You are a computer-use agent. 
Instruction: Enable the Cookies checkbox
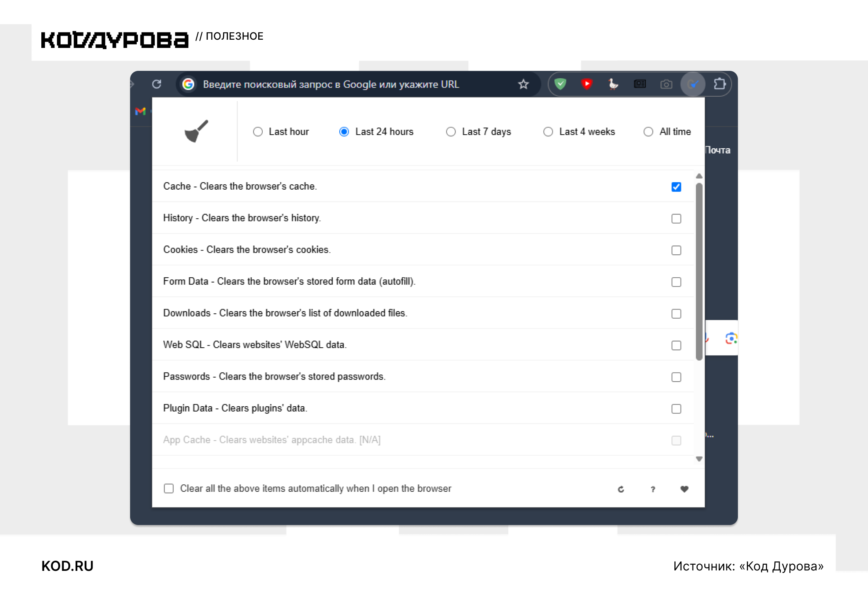coord(676,250)
